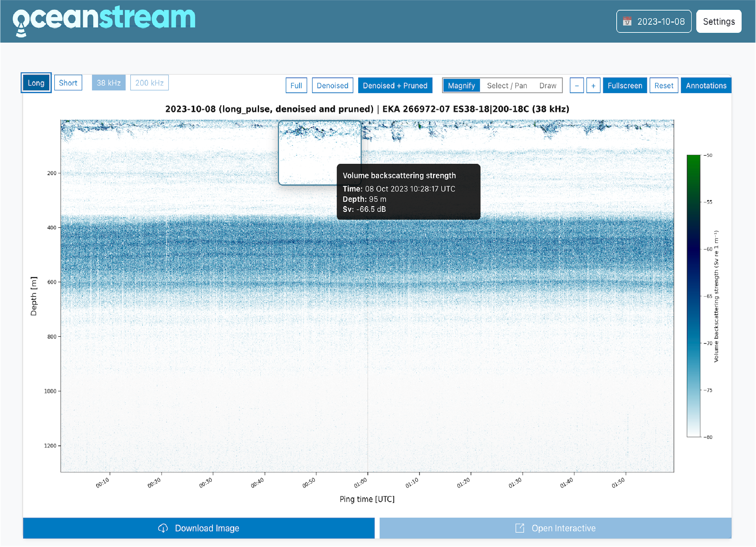Select the Long pulse option
The width and height of the screenshot is (756, 547).
pyautogui.click(x=36, y=83)
